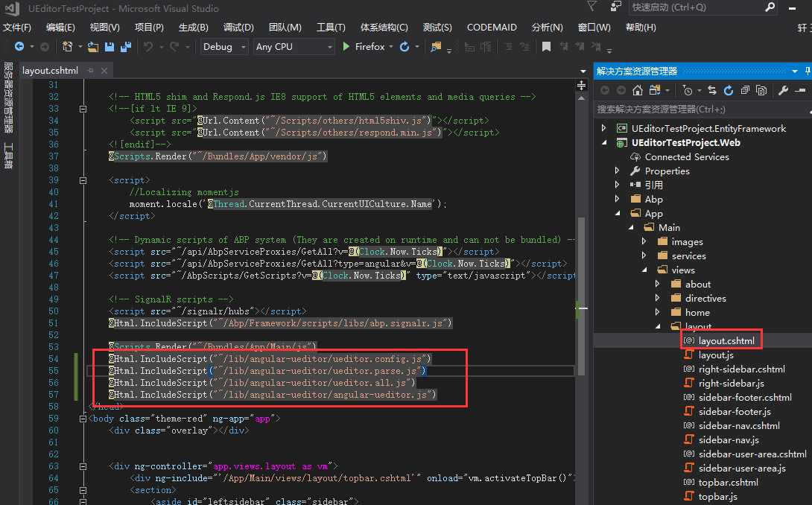Click the Find in Files toolbar icon

[436, 47]
